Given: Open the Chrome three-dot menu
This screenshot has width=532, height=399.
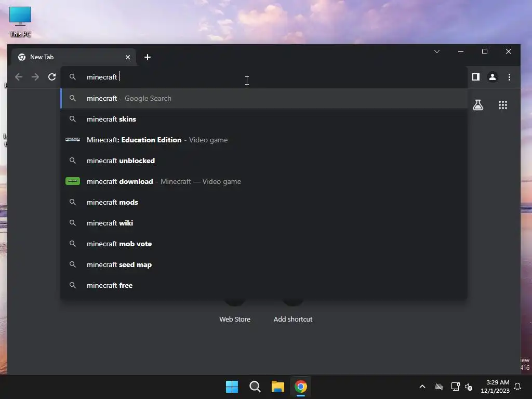Looking at the screenshot, I should [509, 77].
